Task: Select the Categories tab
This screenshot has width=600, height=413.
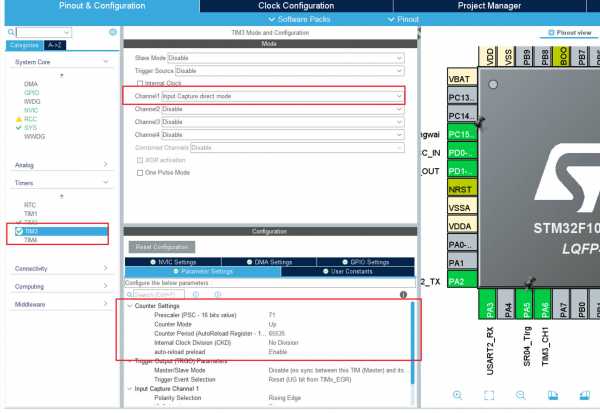Action: (24, 45)
